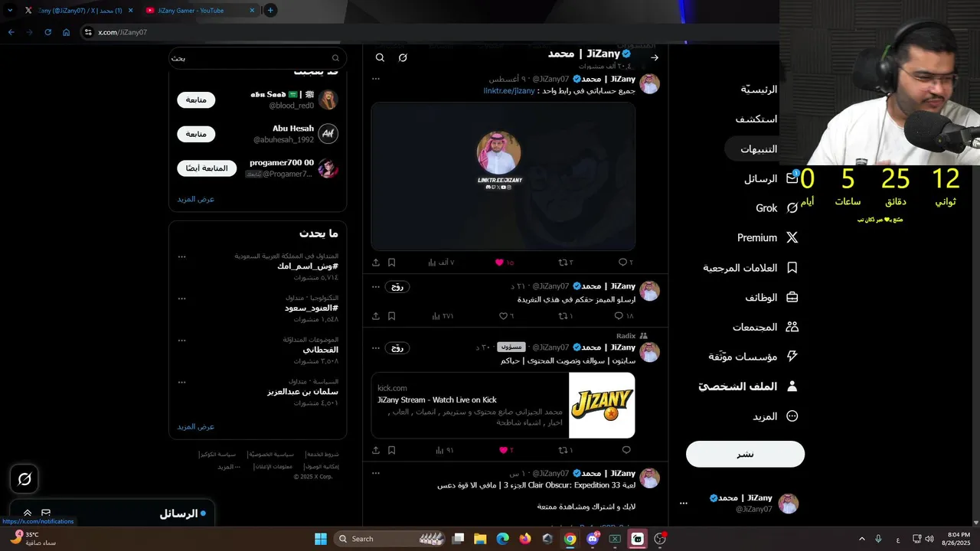Reload the page with the browser refresh icon

coord(47,32)
